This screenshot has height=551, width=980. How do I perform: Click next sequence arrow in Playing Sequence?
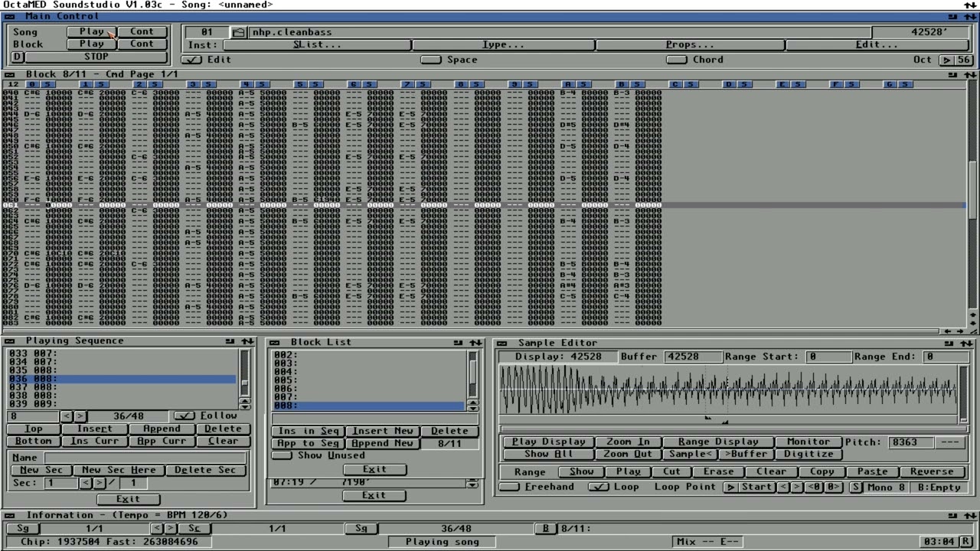tap(80, 416)
